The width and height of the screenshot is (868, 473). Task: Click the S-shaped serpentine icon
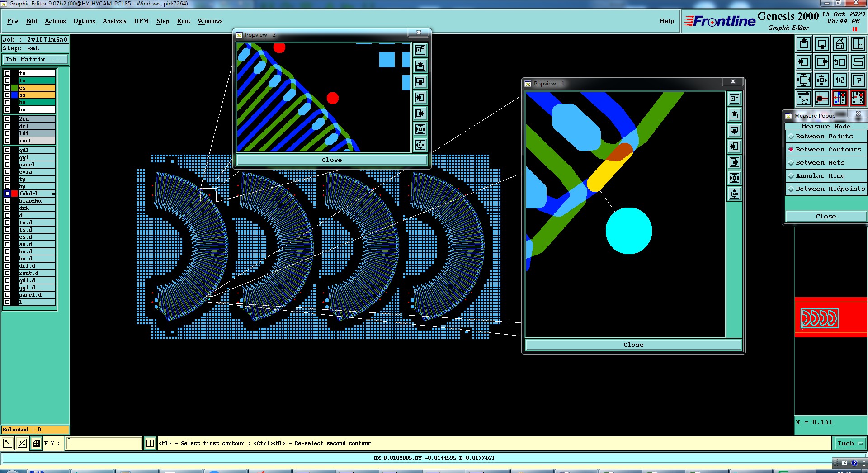858,62
